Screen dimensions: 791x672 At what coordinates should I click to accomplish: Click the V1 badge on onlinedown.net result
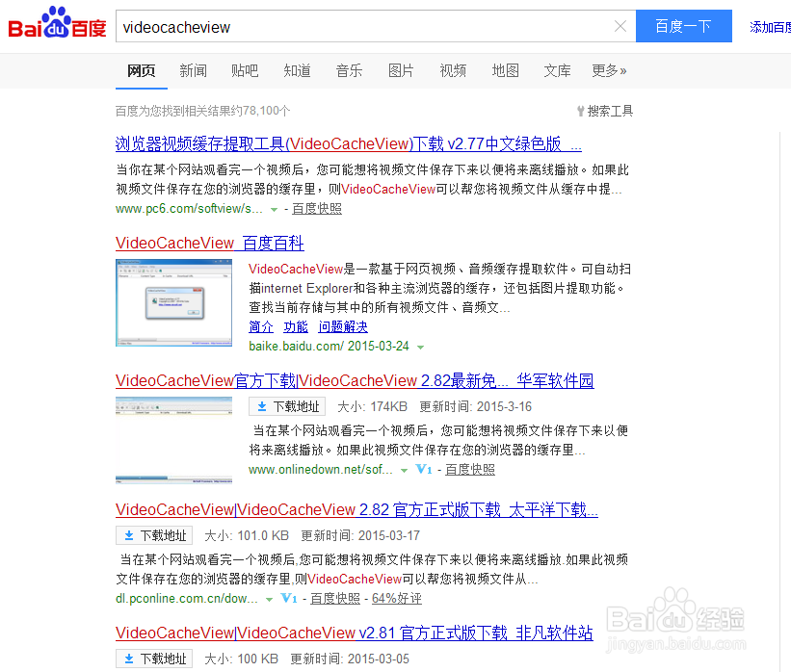coord(424,470)
